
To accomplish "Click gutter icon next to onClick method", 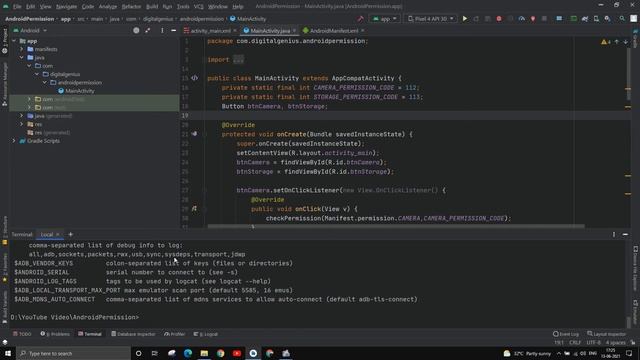I will click(194, 209).
